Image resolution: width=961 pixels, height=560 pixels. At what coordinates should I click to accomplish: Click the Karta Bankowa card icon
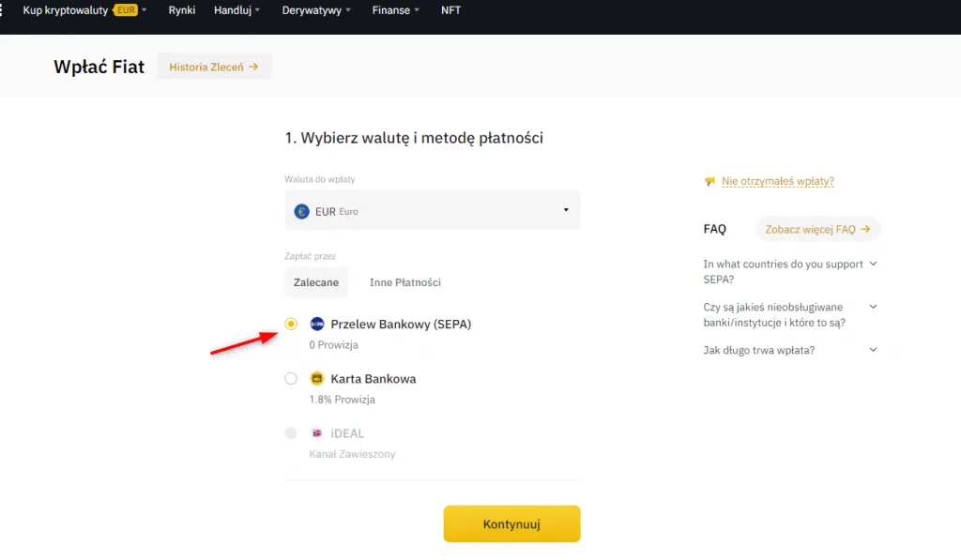click(x=317, y=379)
